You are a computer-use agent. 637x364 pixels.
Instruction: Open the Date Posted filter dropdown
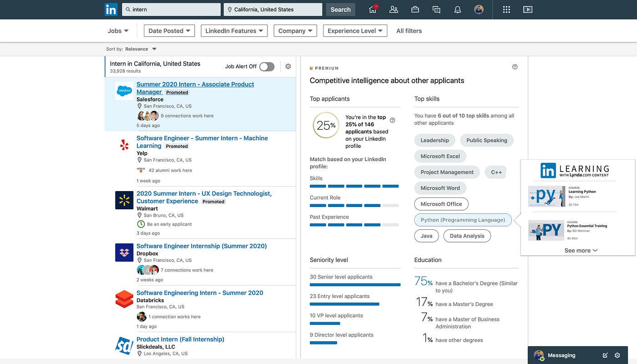coord(169,31)
